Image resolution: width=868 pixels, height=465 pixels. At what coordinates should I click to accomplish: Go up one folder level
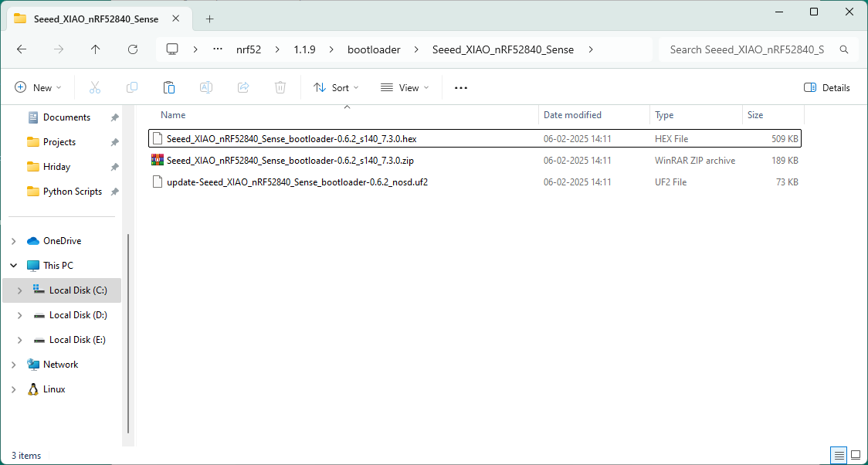pyautogui.click(x=95, y=49)
